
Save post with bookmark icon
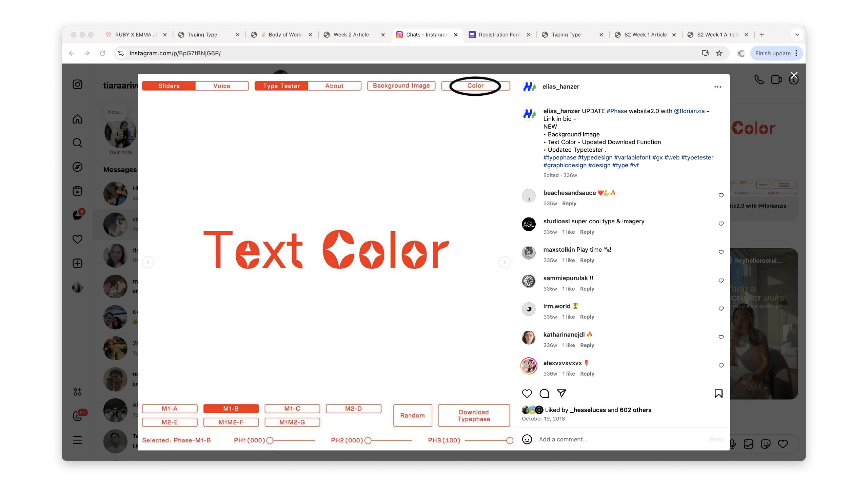click(x=718, y=393)
